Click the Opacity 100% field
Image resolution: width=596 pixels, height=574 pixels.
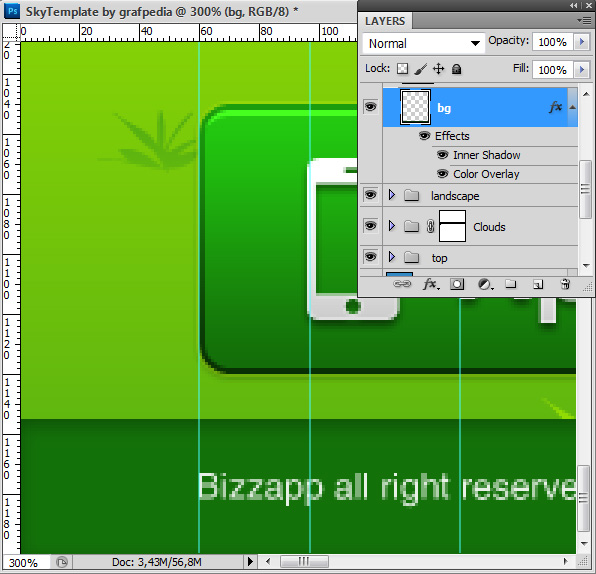pos(553,42)
